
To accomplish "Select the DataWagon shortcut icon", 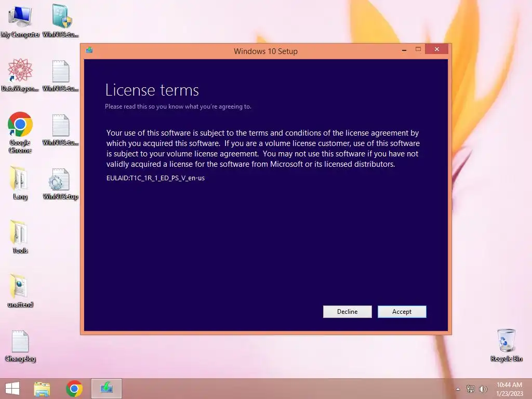I will click(x=20, y=75).
